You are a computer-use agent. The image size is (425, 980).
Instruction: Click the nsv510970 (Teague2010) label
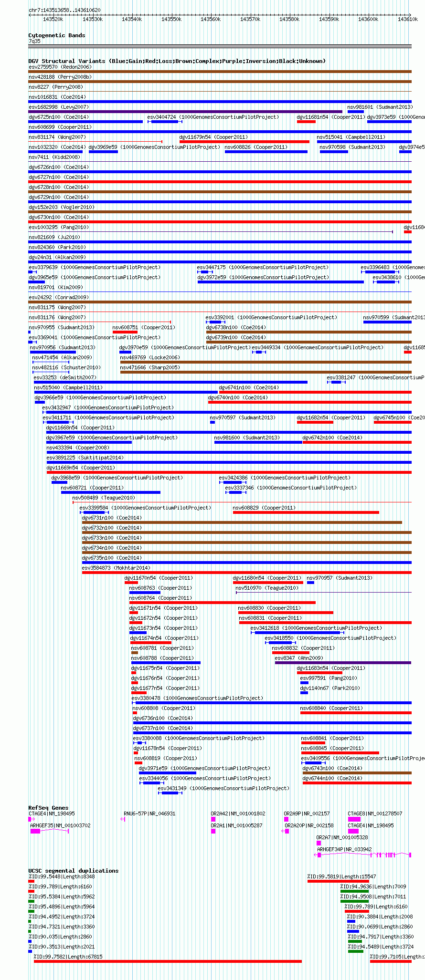(267, 588)
